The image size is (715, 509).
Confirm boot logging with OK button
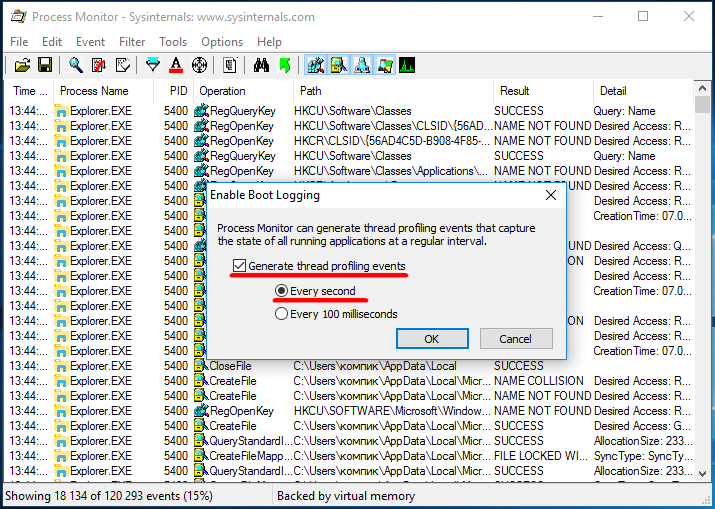(x=432, y=339)
